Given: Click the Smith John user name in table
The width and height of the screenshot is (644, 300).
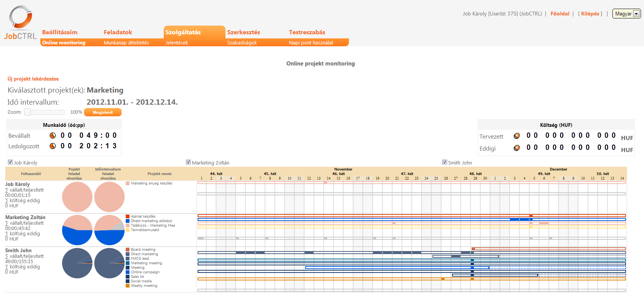Looking at the screenshot, I should [18, 251].
